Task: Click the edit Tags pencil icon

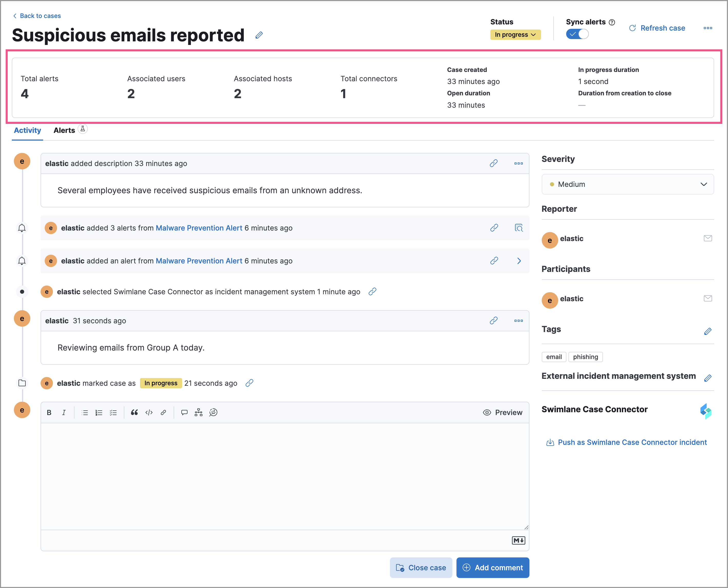Action: (708, 331)
